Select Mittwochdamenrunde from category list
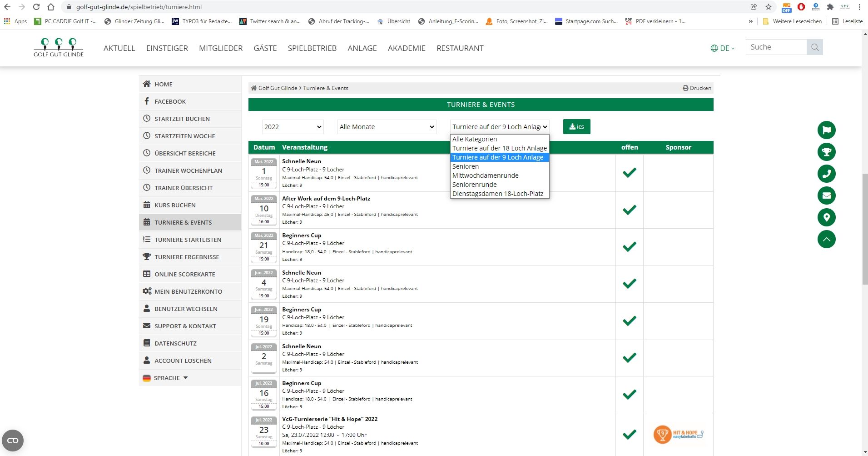The width and height of the screenshot is (868, 456). click(485, 175)
